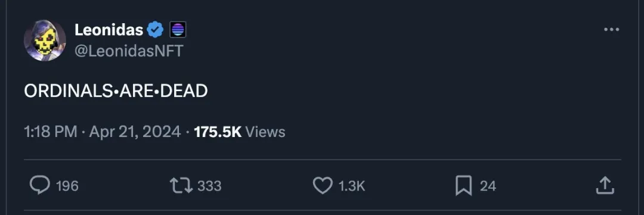Bookmark the tweet with the bookmark icon
This screenshot has height=215, width=644.
pos(463,186)
